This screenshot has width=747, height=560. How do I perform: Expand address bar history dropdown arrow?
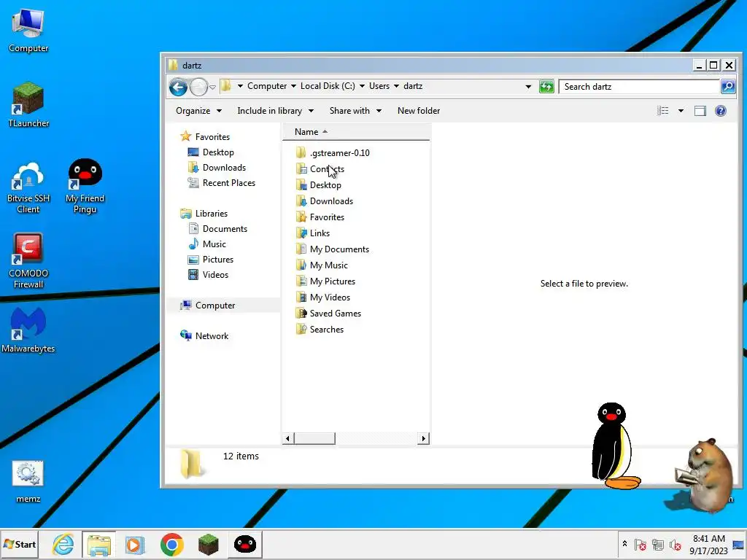[528, 87]
